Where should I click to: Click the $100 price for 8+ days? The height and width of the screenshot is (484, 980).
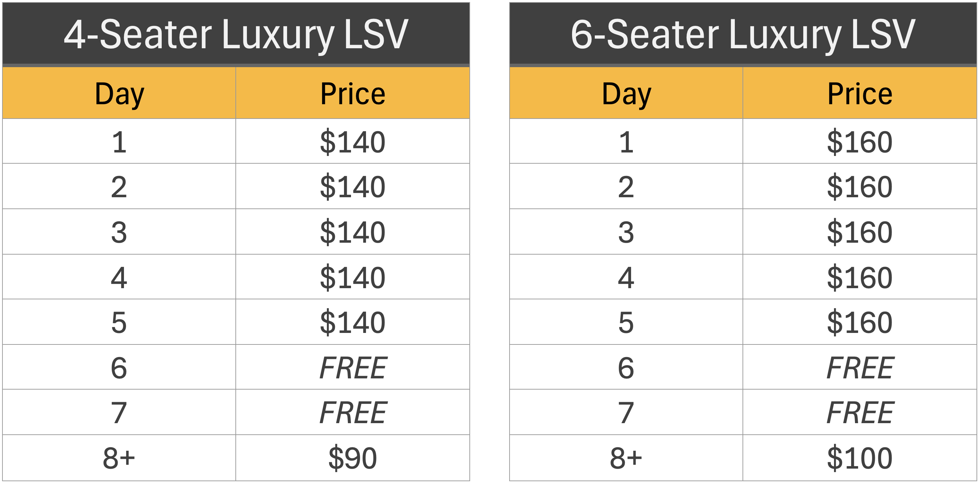pos(860,458)
